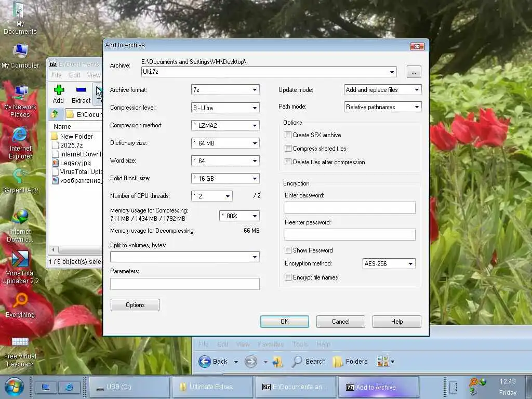Open the Path mode dropdown

click(x=383, y=107)
